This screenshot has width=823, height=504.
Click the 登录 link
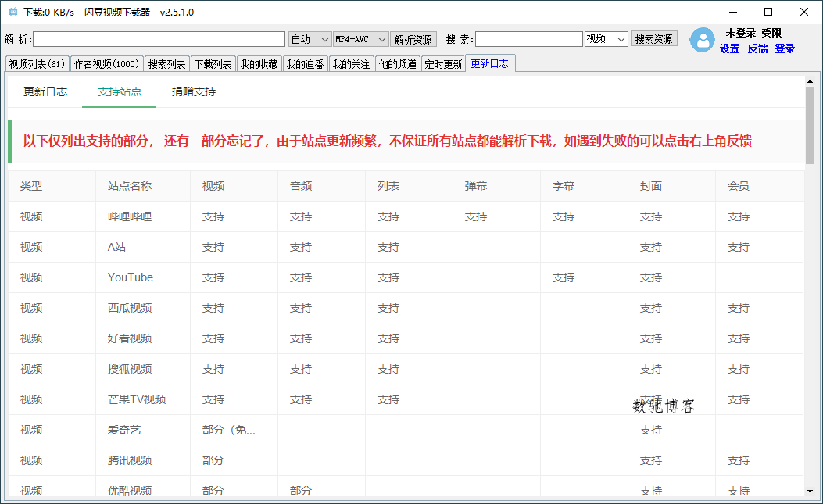(785, 48)
